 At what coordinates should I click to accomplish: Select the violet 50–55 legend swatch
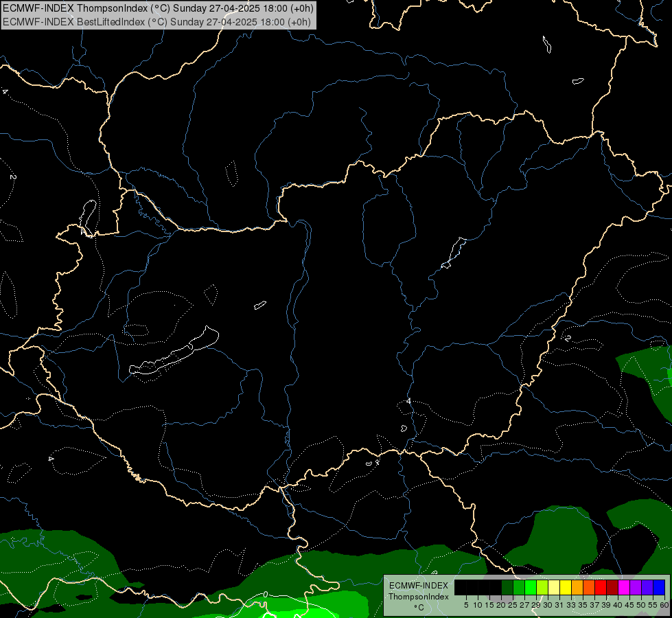[647, 587]
